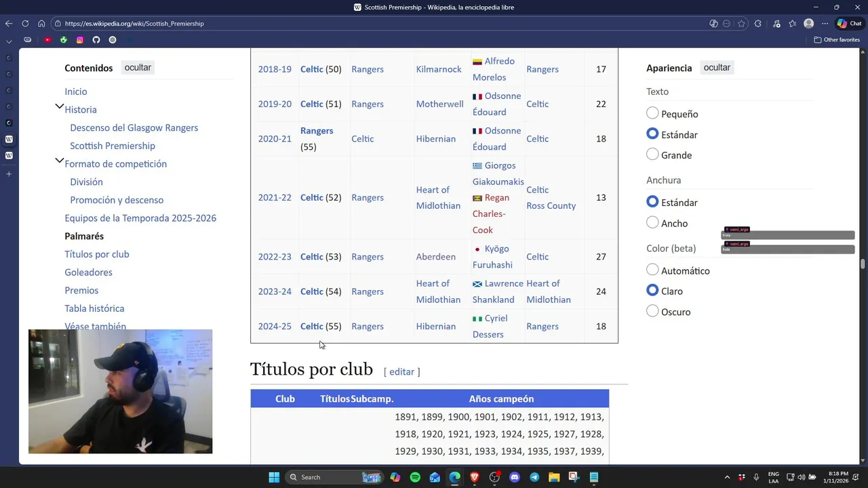The height and width of the screenshot is (488, 868).
Task: Jump to Títulos por club in contents
Action: tap(97, 254)
